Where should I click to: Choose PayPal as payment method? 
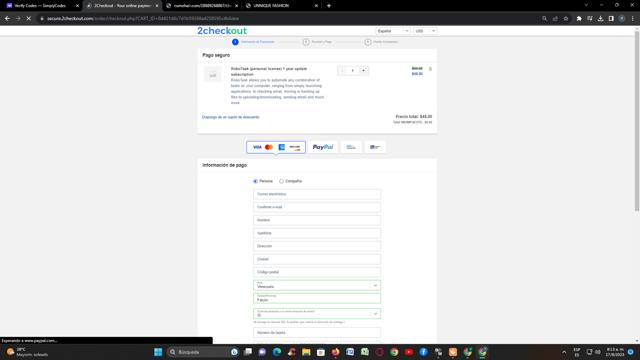coord(323,147)
